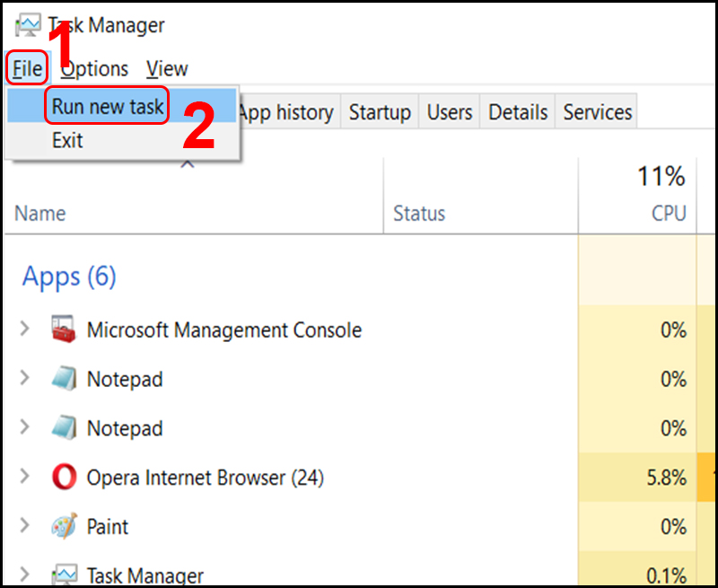Expand the Paint process entry

coord(23,527)
